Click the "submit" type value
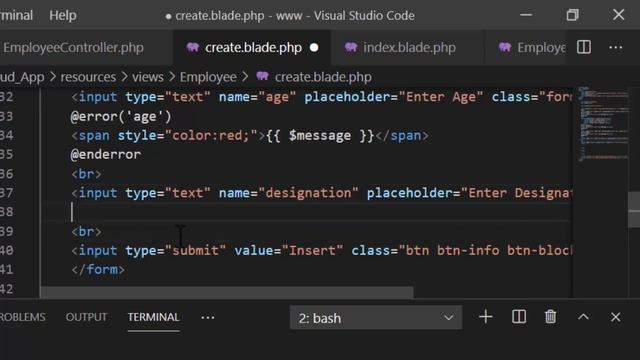The height and width of the screenshot is (360, 640). 196,250
